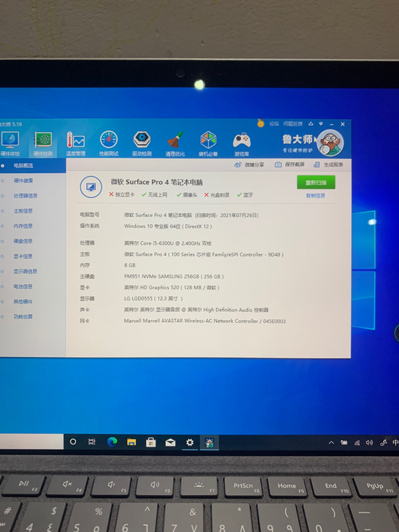The height and width of the screenshot is (532, 399).
Task: Select 显卡信息 in the sidebar
Action: point(23,256)
